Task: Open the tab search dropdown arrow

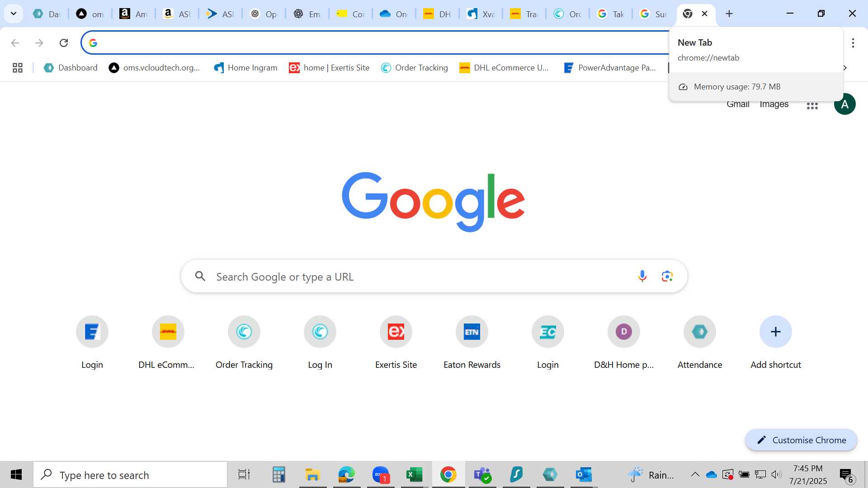Action: tap(14, 14)
